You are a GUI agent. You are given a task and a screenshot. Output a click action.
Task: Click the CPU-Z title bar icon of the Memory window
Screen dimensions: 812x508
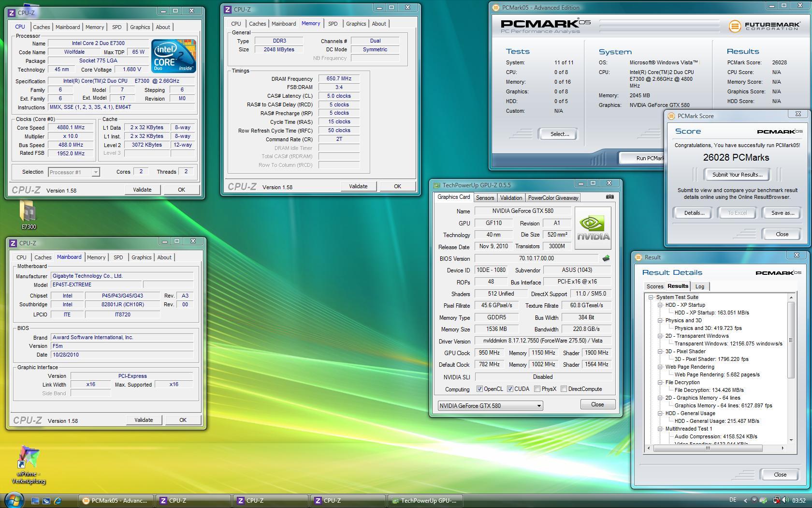coord(228,9)
